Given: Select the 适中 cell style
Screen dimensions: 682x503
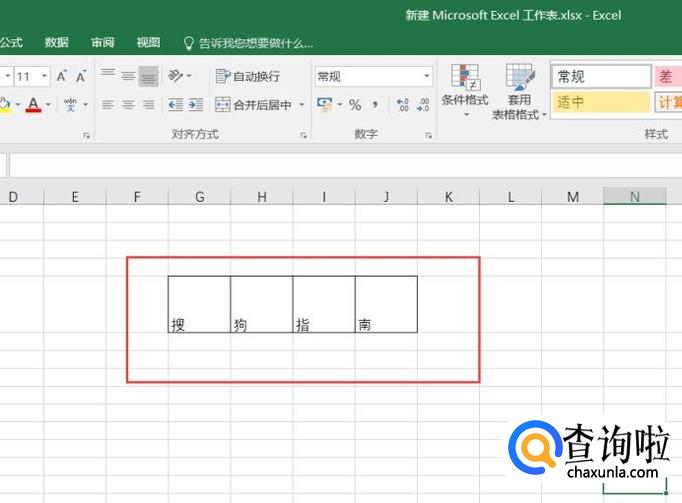Looking at the screenshot, I should 602,102.
